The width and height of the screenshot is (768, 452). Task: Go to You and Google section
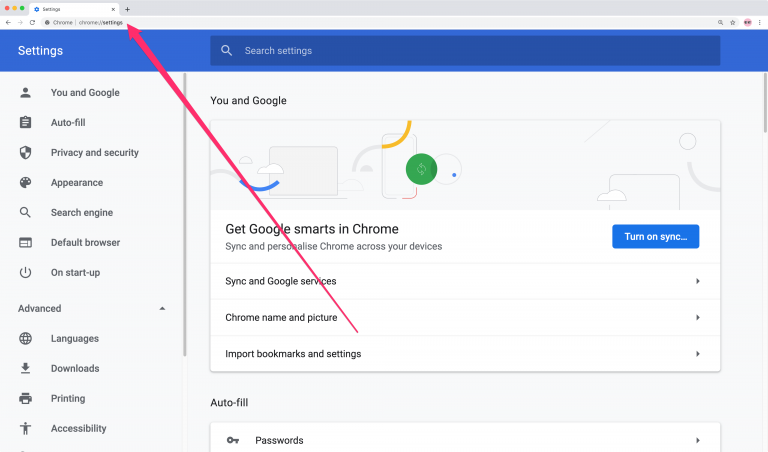[85, 93]
